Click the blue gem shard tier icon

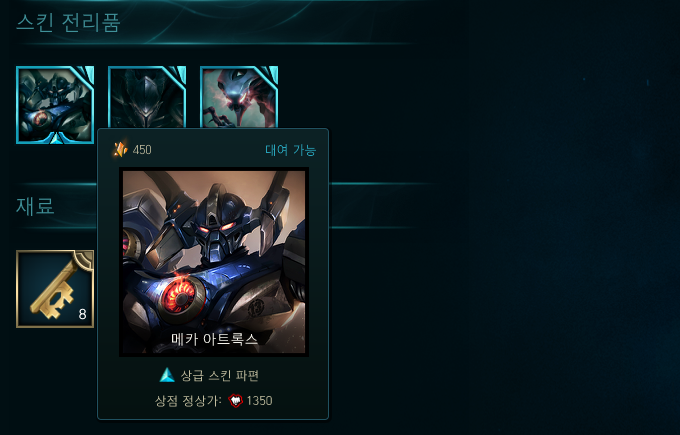[x=167, y=375]
